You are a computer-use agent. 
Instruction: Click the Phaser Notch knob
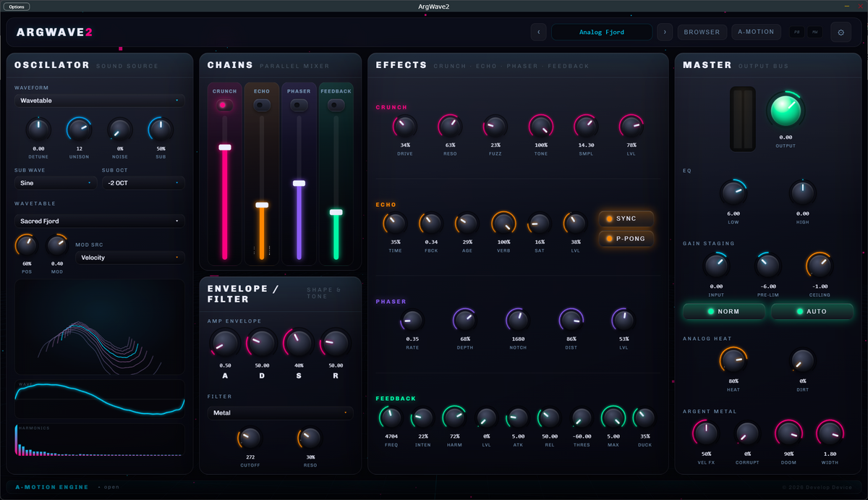tap(518, 320)
